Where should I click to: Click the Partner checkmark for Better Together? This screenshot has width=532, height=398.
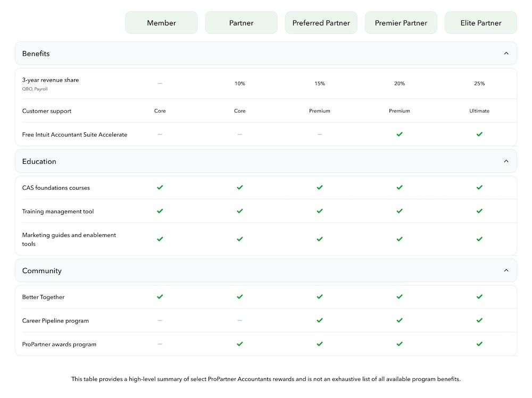click(240, 297)
